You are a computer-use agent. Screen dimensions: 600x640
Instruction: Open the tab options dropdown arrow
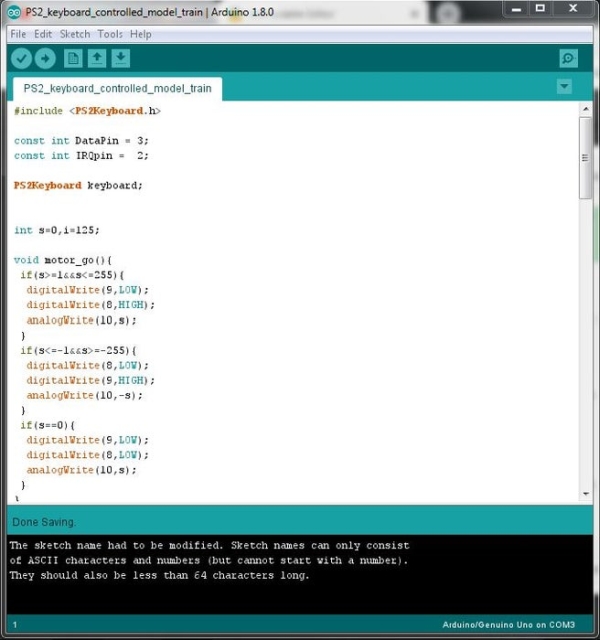[x=564, y=87]
